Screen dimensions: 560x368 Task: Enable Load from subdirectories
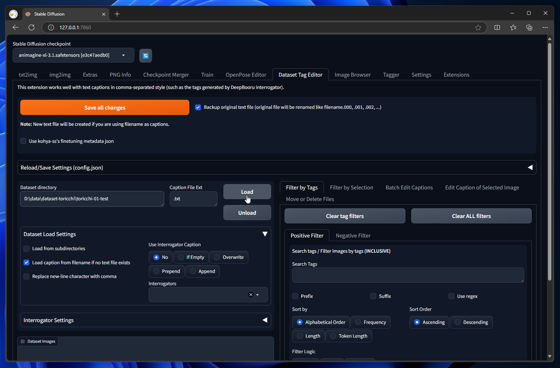tap(26, 249)
